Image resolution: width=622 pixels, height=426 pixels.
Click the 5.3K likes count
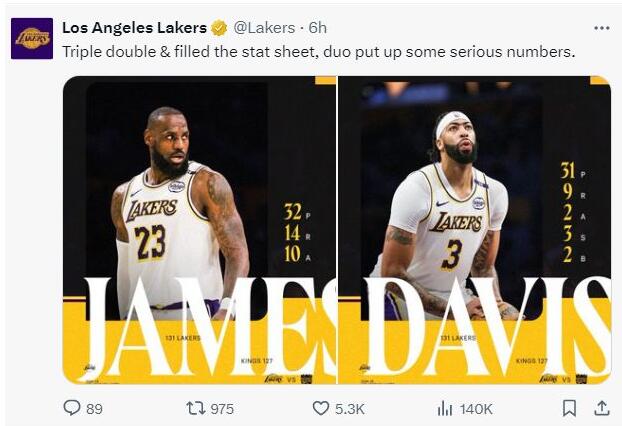[x=350, y=408]
